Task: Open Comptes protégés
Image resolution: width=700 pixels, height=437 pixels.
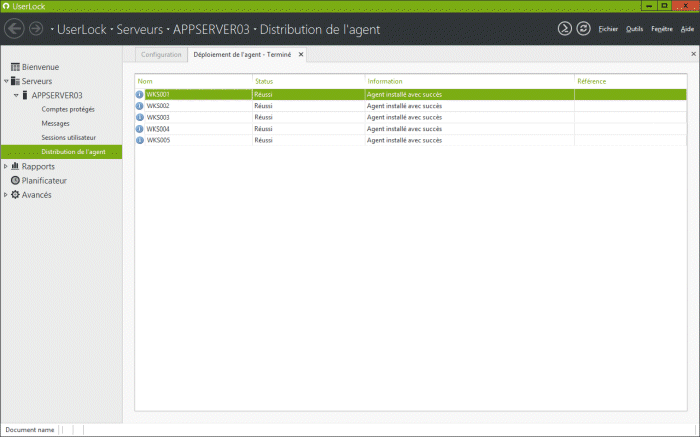Action: click(68, 109)
